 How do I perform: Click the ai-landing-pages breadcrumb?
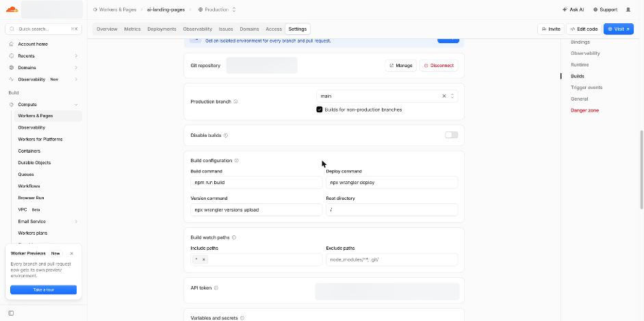(x=166, y=10)
